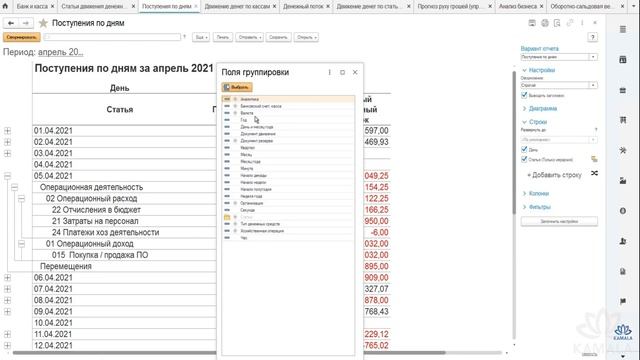The image size is (640, 360).
Task: Open the print icon in report header
Action: point(544,23)
